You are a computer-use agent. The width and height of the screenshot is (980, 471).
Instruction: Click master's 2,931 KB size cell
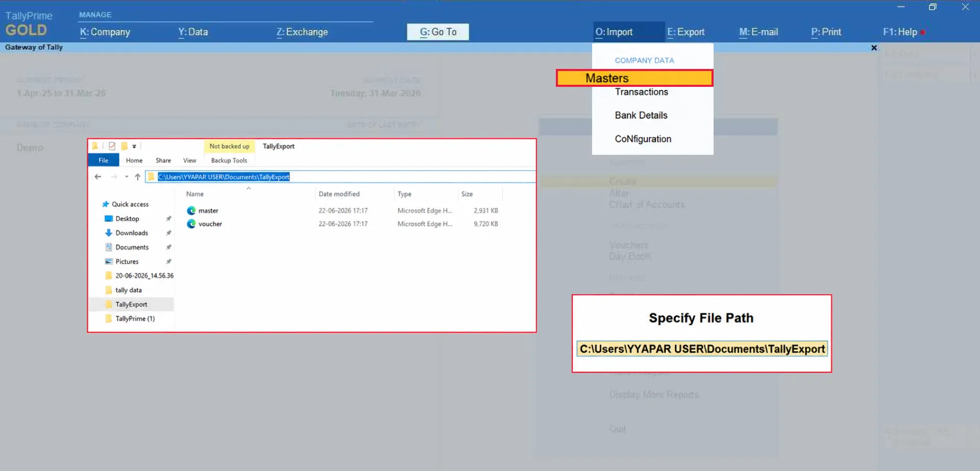pyautogui.click(x=486, y=210)
